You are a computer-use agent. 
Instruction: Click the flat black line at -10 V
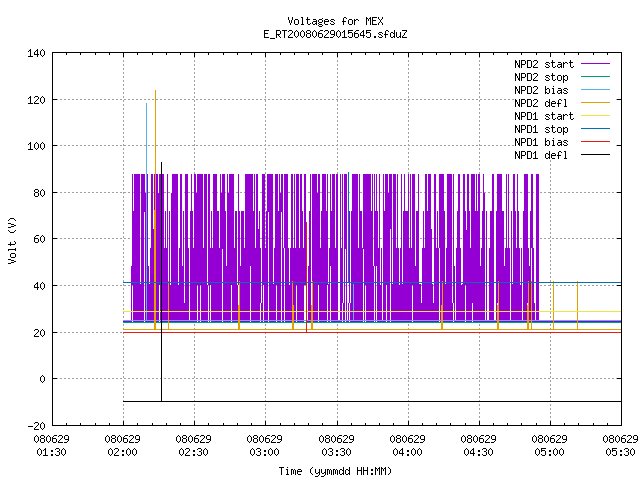tap(372, 401)
